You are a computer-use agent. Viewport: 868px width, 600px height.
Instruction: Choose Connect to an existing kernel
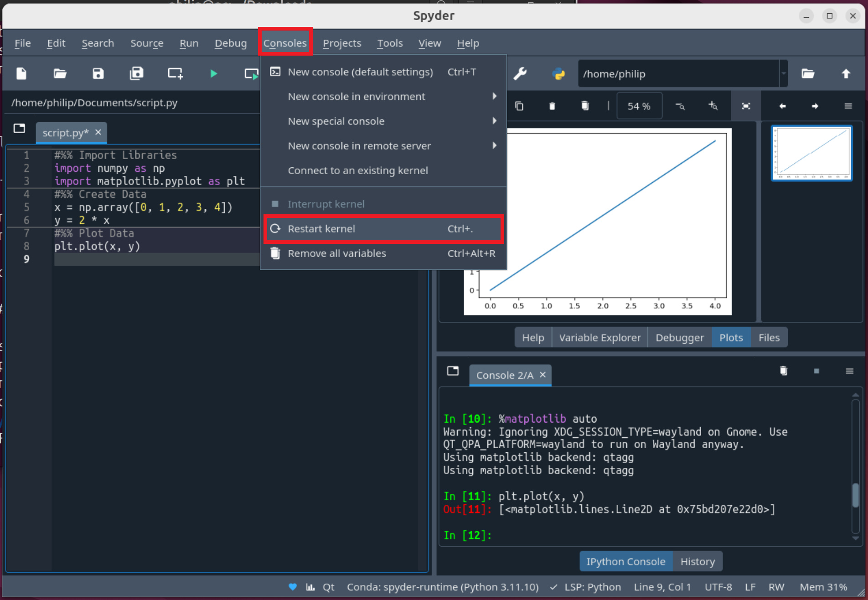pos(383,170)
